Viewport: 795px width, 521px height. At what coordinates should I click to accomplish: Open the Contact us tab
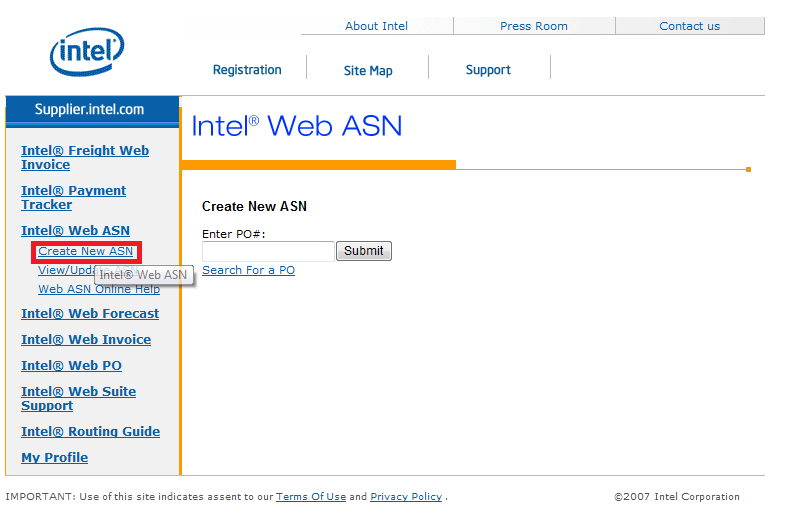690,26
